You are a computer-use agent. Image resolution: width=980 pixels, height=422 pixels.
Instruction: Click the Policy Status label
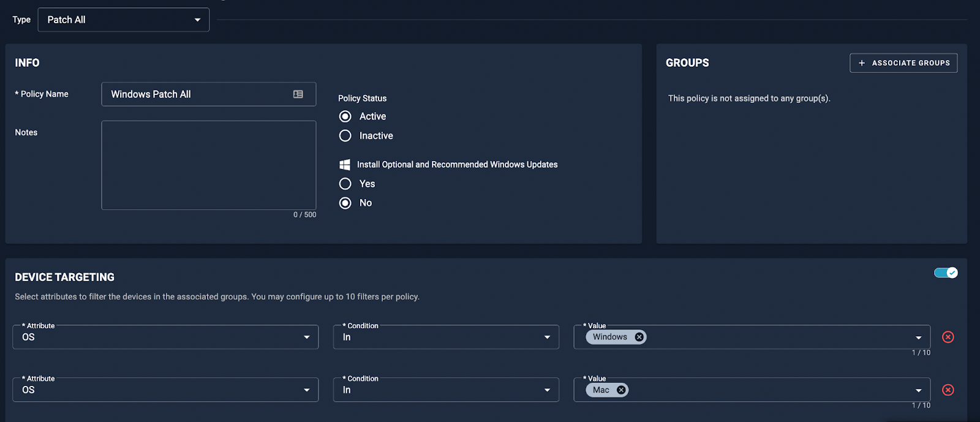pos(362,98)
